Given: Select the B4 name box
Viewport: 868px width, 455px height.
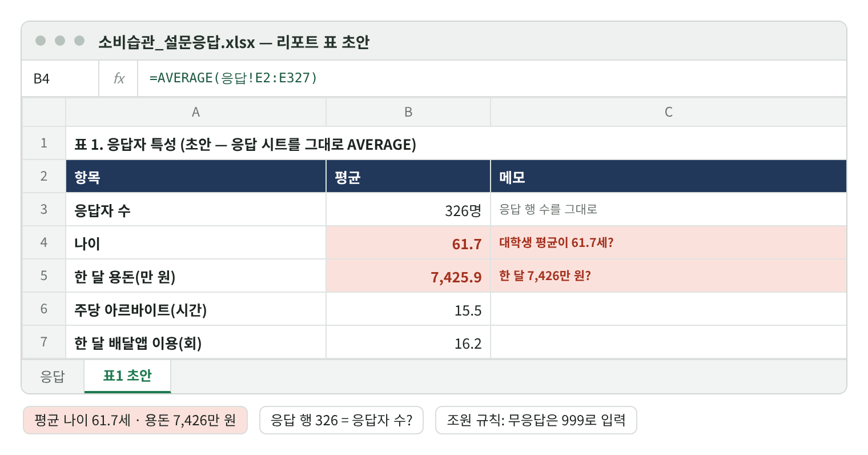Looking at the screenshot, I should tap(61, 78).
